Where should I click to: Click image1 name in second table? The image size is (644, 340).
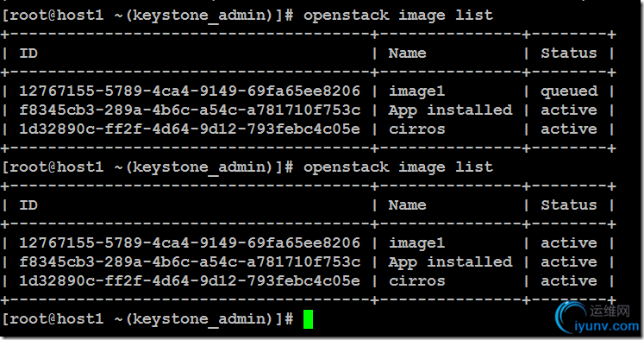[x=417, y=243]
